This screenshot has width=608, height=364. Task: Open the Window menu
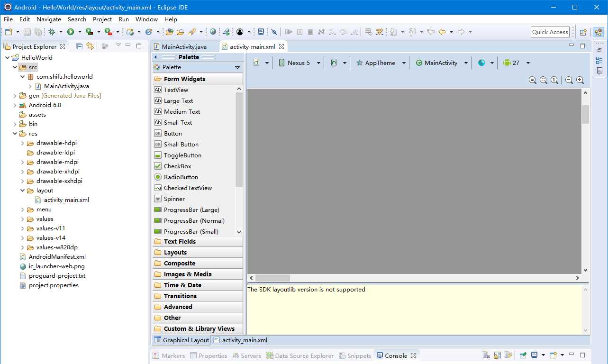[146, 19]
